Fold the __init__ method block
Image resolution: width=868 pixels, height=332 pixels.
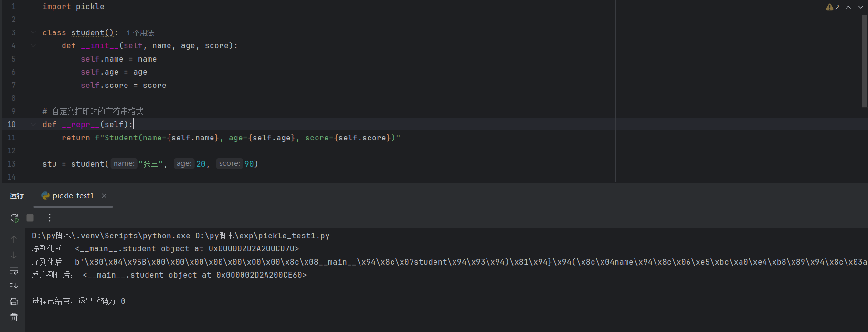coord(33,46)
